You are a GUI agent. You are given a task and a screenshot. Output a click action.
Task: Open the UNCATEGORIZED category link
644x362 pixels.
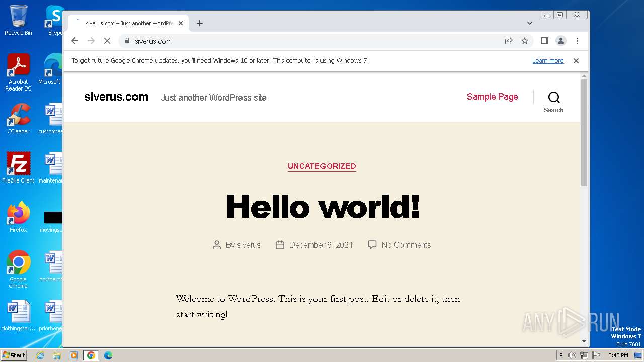point(322,166)
